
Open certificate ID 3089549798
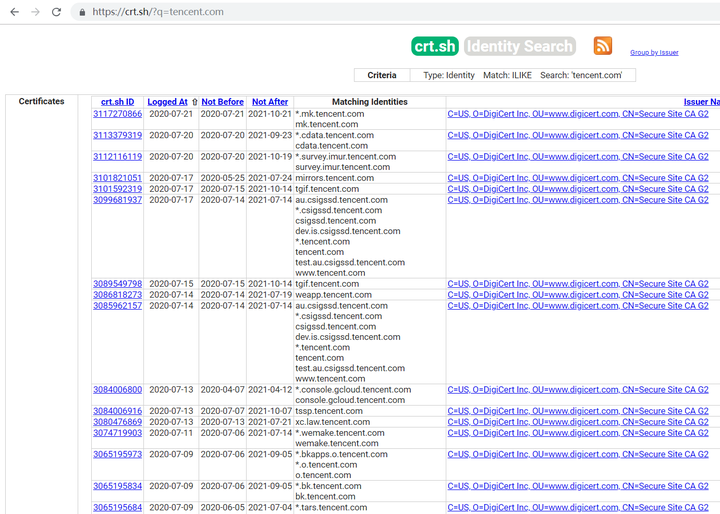click(x=118, y=284)
